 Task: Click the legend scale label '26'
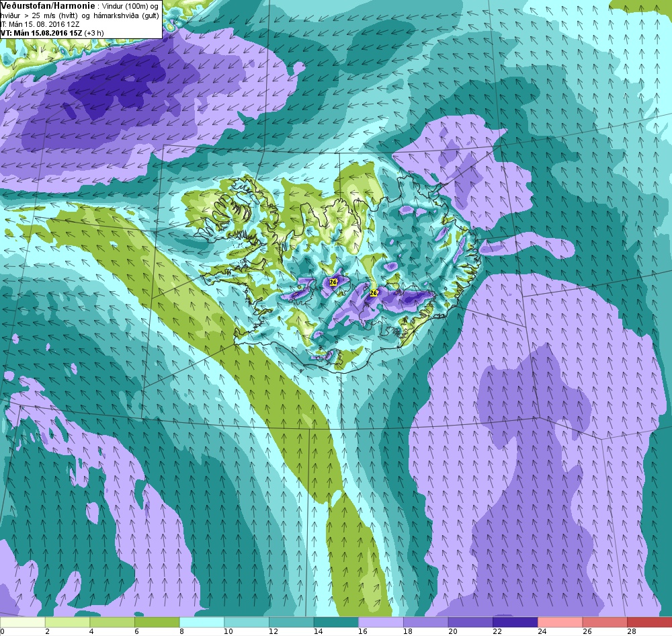[587, 631]
